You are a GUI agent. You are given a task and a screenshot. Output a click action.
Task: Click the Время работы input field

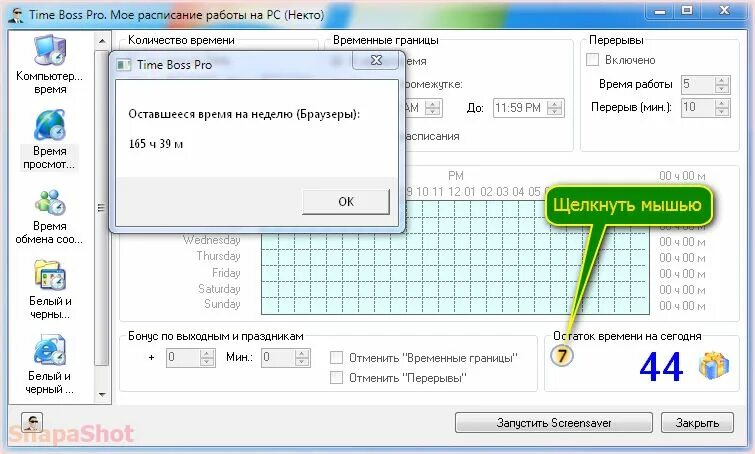[x=697, y=85]
